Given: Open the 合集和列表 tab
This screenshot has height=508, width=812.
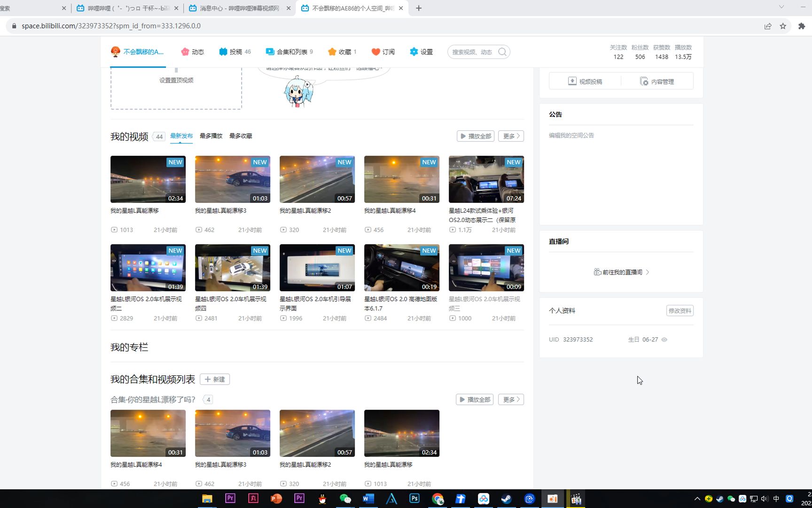Looking at the screenshot, I should pyautogui.click(x=289, y=52).
